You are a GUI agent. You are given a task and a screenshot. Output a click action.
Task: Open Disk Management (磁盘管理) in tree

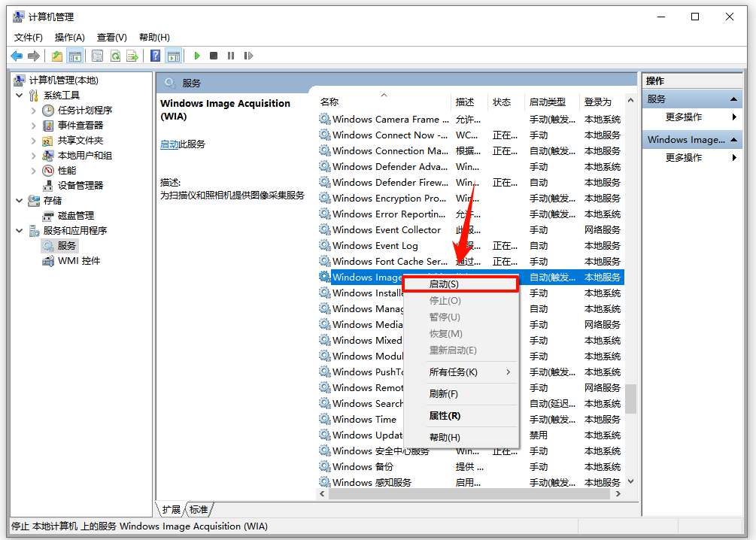pos(76,216)
